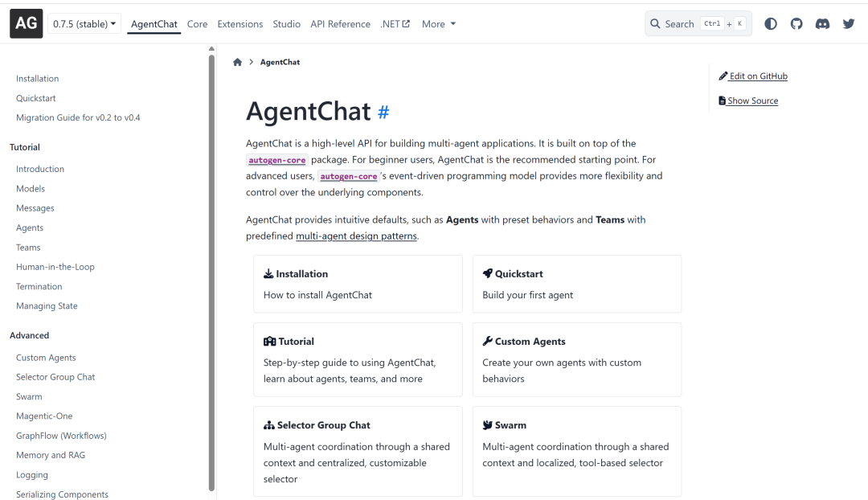
Task: Open the Twitter icon link
Action: click(x=849, y=24)
